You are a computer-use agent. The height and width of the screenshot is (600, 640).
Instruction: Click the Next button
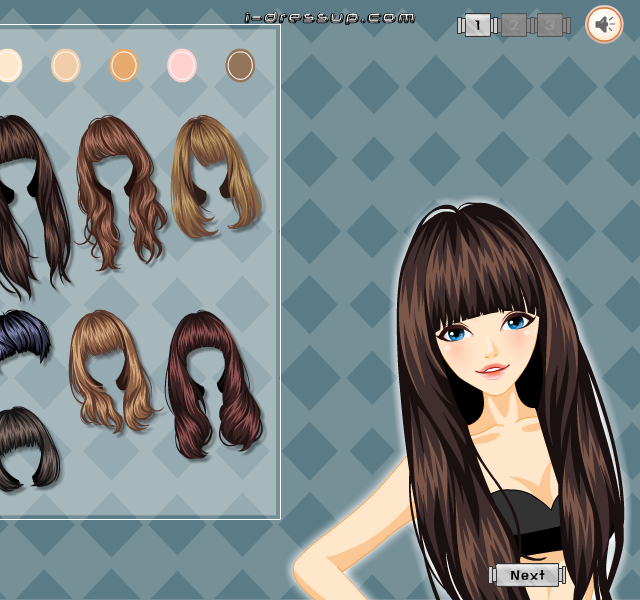pos(527,575)
